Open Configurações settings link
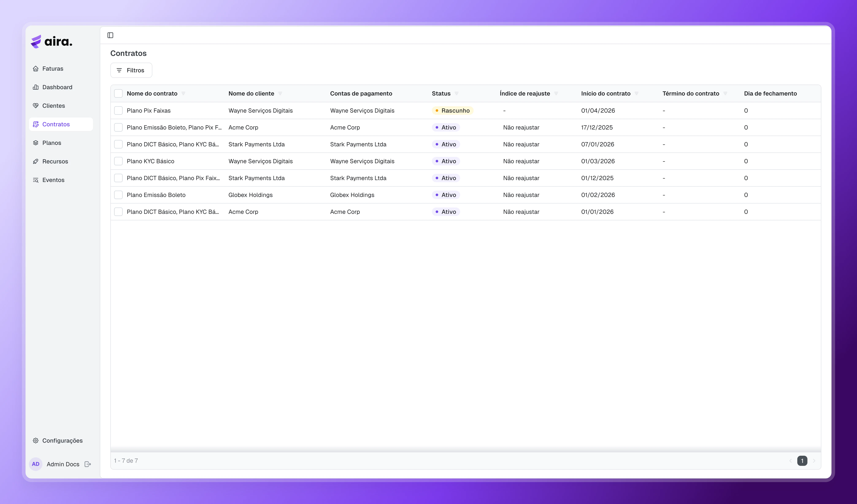Viewport: 857px width, 504px height. click(62, 441)
